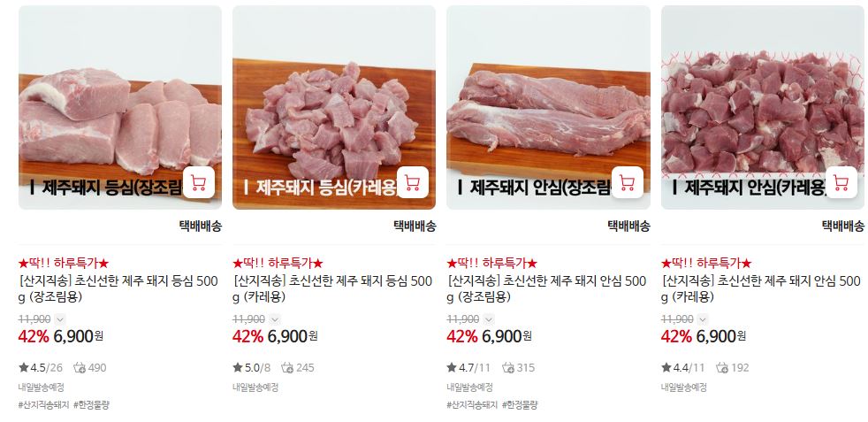The width and height of the screenshot is (868, 422).
Task: Select the #산지직송돼지 tag under the first product
Action: coord(43,405)
